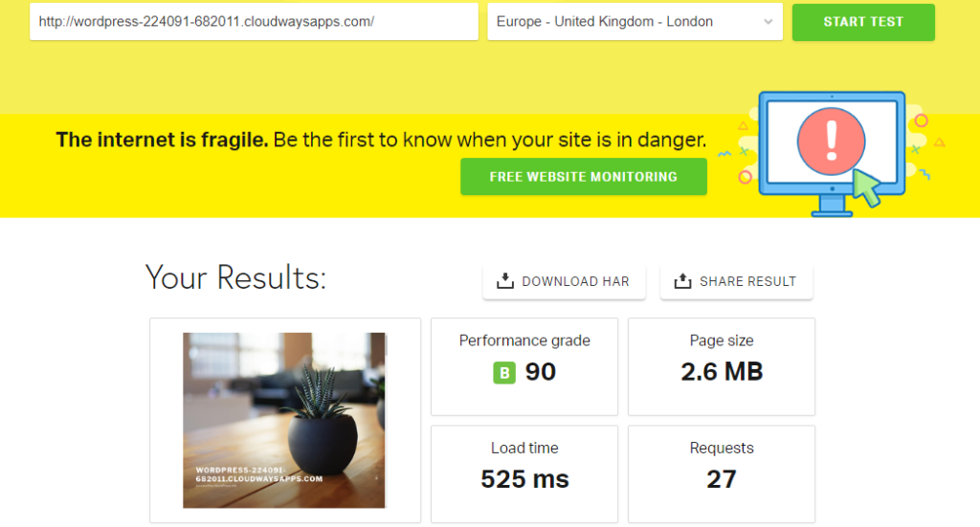
Task: Click the Your Results heading
Action: pyautogui.click(x=235, y=278)
